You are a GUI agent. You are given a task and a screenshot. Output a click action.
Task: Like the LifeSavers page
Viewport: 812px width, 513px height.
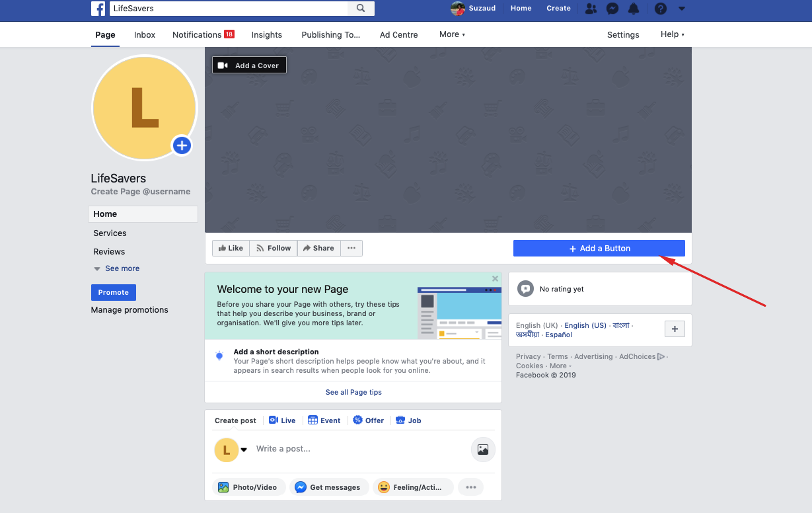point(231,248)
